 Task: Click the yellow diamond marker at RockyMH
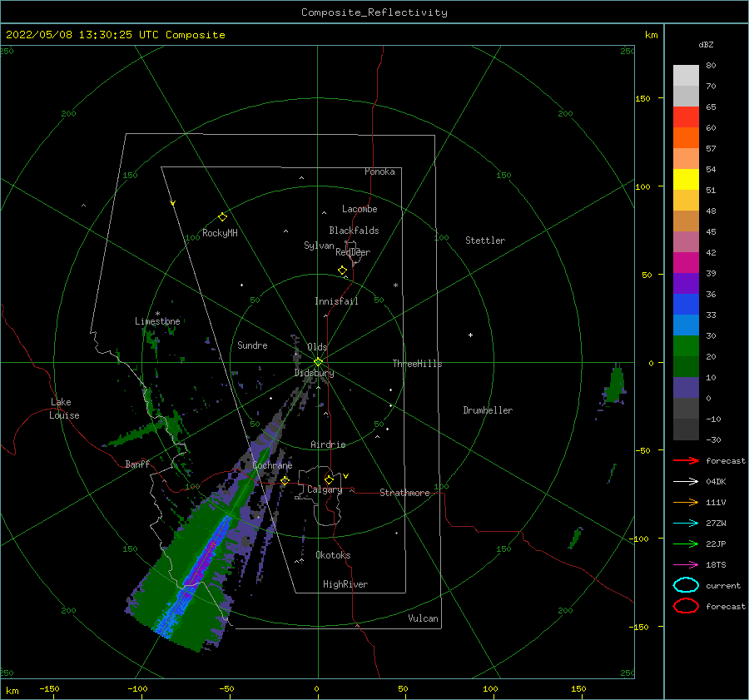click(x=222, y=217)
